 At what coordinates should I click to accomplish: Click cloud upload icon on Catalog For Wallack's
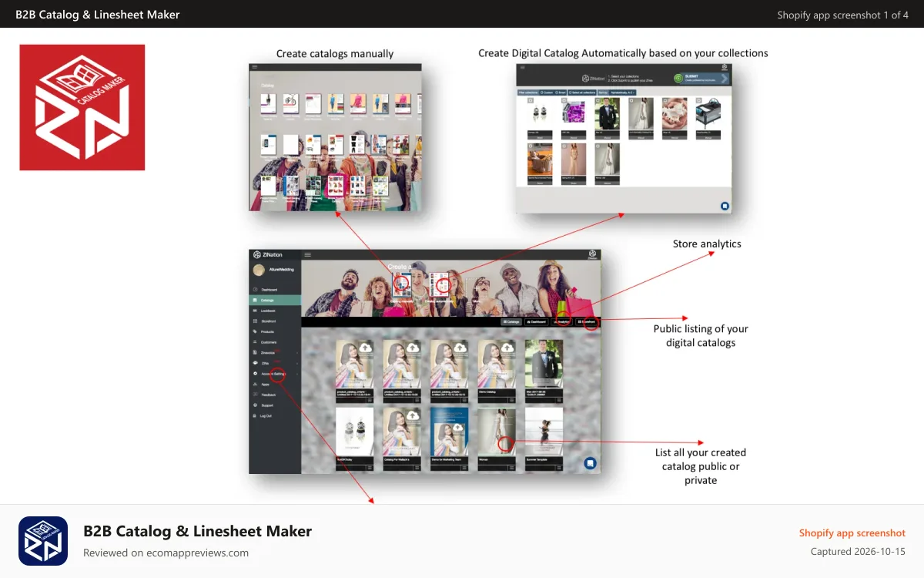tap(413, 415)
